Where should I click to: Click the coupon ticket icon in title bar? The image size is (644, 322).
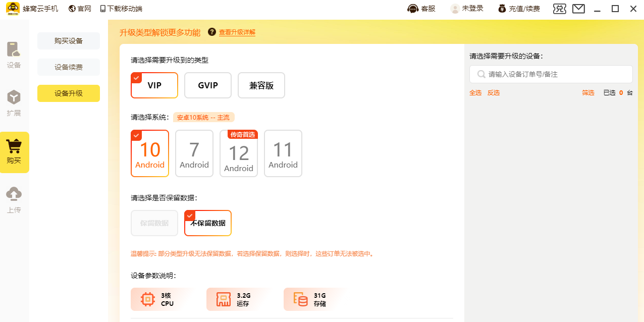tap(560, 9)
